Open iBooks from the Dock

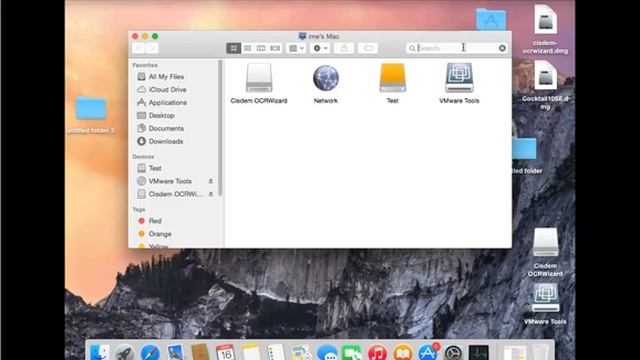(x=402, y=352)
